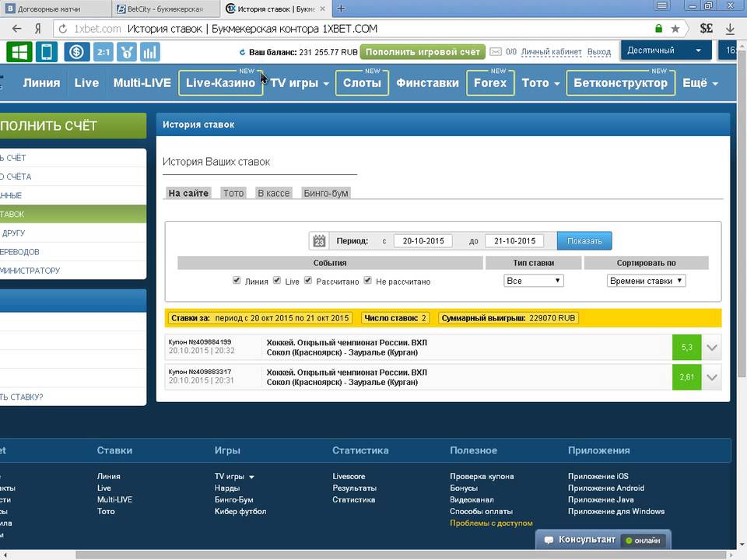Open the Тото navigation dropdown
This screenshot has height=560, width=747.
(540, 83)
